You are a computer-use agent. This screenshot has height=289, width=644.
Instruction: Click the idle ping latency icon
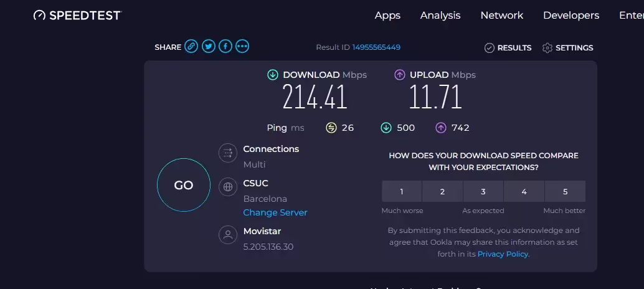[x=331, y=128]
